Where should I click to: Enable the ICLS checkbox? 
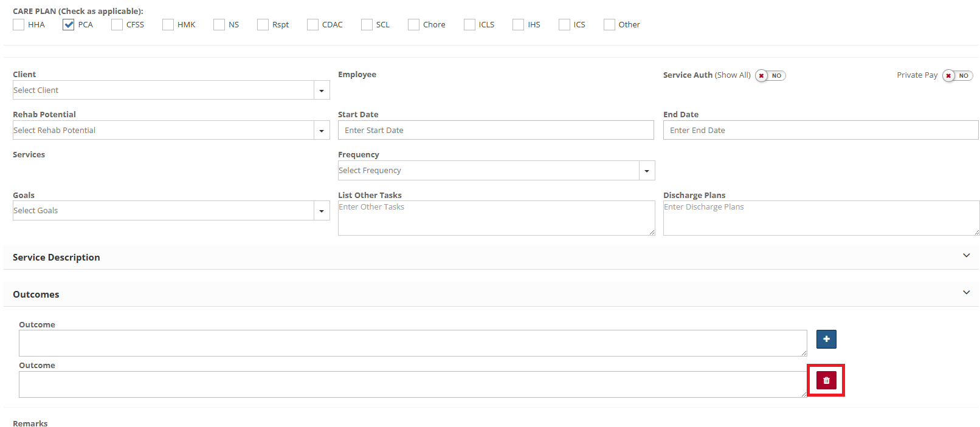[x=470, y=24]
